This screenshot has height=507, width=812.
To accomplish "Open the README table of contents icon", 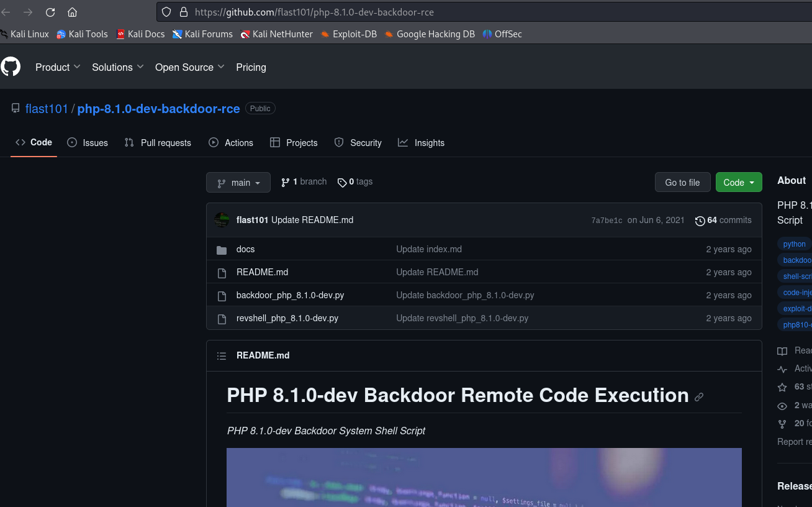I will [222, 356].
